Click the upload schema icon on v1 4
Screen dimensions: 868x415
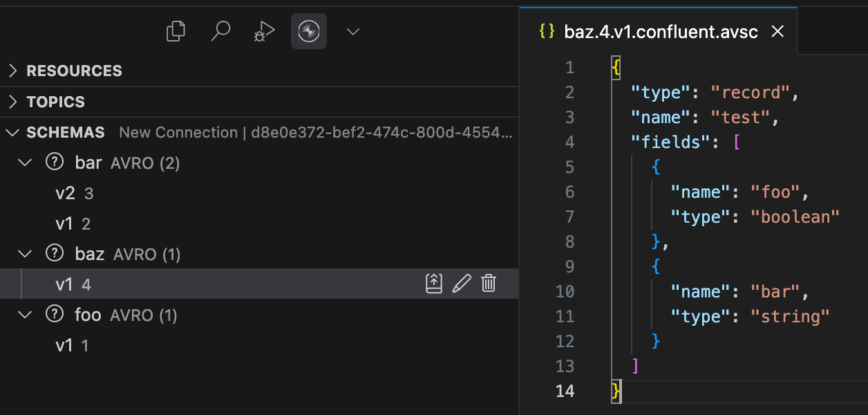click(434, 284)
